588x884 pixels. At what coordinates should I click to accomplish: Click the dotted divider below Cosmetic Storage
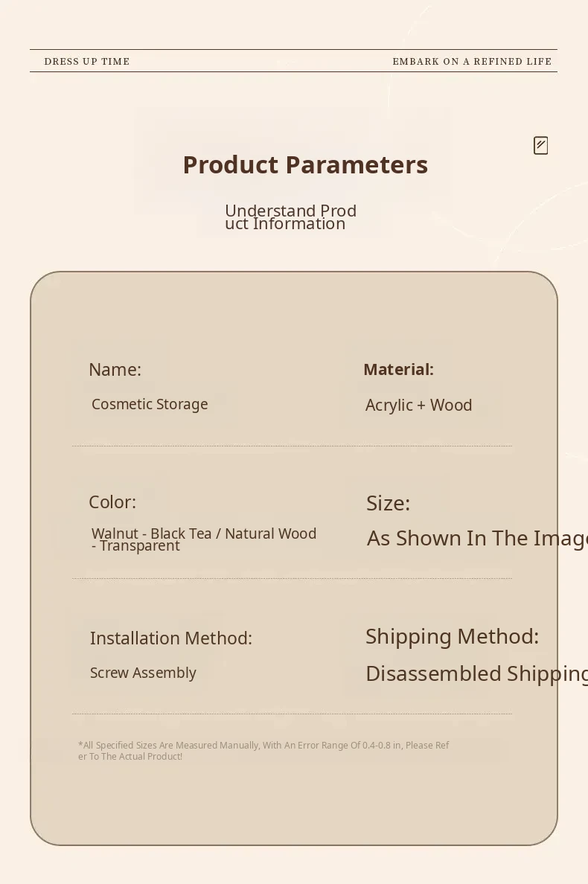coord(292,446)
